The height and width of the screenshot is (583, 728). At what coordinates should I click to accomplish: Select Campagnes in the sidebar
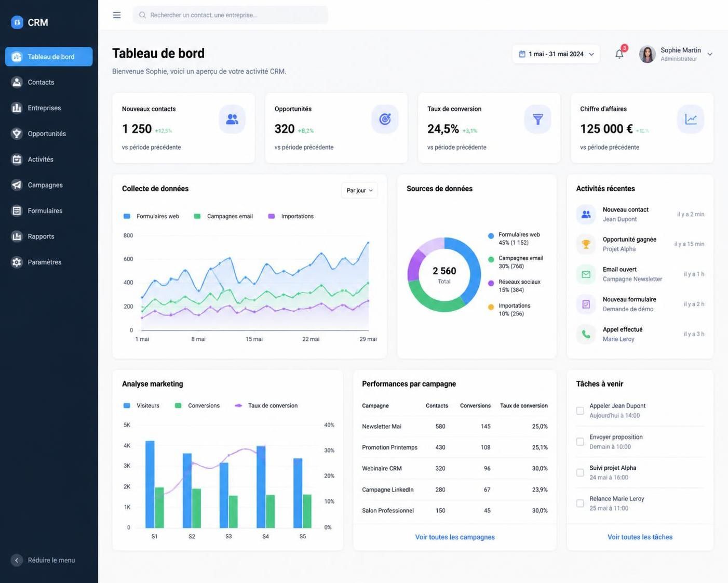(49, 185)
